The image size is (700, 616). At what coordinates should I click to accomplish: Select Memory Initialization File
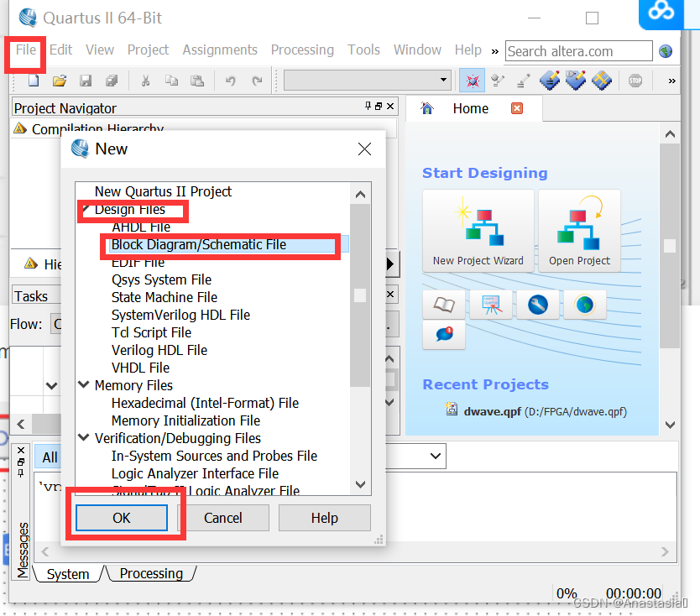coord(185,420)
